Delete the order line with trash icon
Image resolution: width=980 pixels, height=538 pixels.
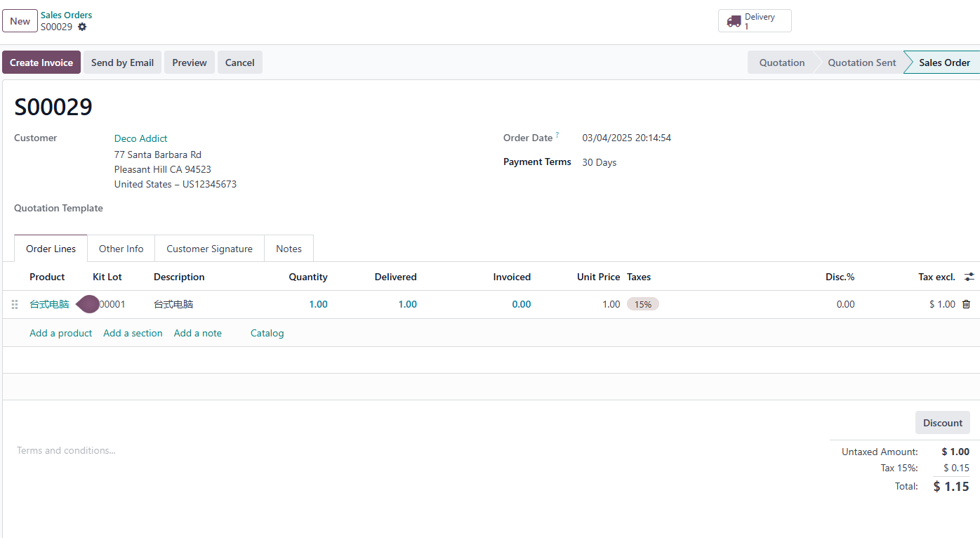pos(966,304)
